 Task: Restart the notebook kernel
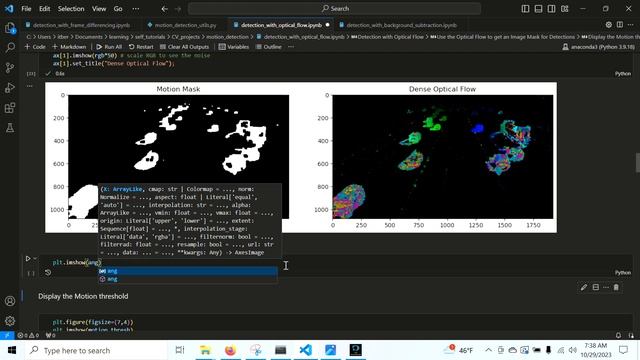[141, 47]
